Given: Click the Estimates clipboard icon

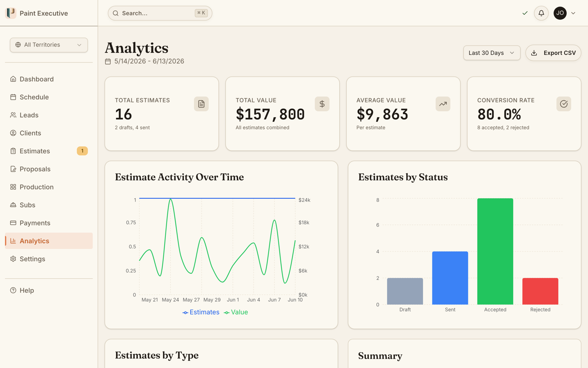Looking at the screenshot, I should tap(13, 151).
